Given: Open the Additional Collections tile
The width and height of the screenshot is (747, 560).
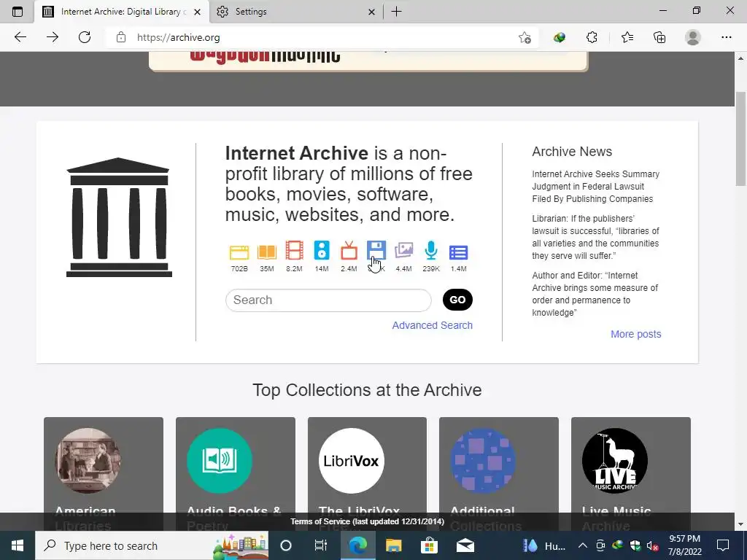Looking at the screenshot, I should (x=499, y=474).
